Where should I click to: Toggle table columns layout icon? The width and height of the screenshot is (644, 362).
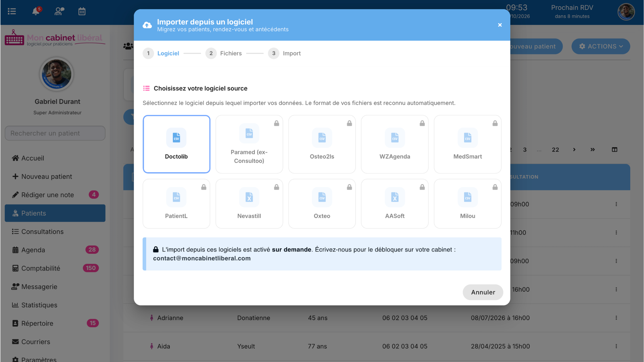pyautogui.click(x=614, y=150)
